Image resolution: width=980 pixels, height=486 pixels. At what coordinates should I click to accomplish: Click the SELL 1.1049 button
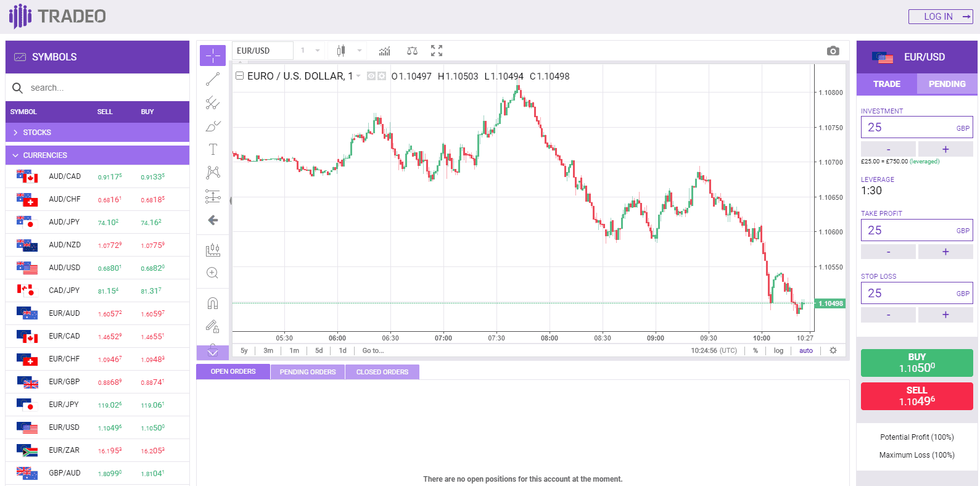[917, 396]
